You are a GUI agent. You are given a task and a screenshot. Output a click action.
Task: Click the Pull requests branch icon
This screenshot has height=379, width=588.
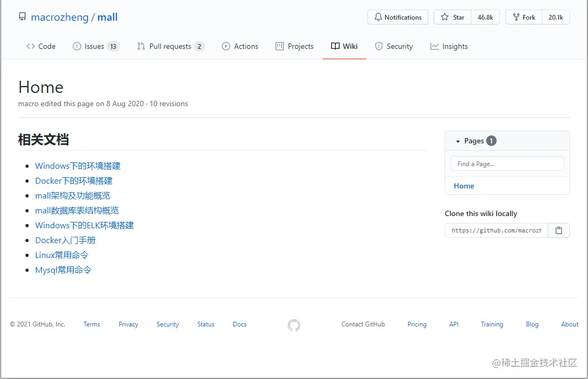point(141,46)
